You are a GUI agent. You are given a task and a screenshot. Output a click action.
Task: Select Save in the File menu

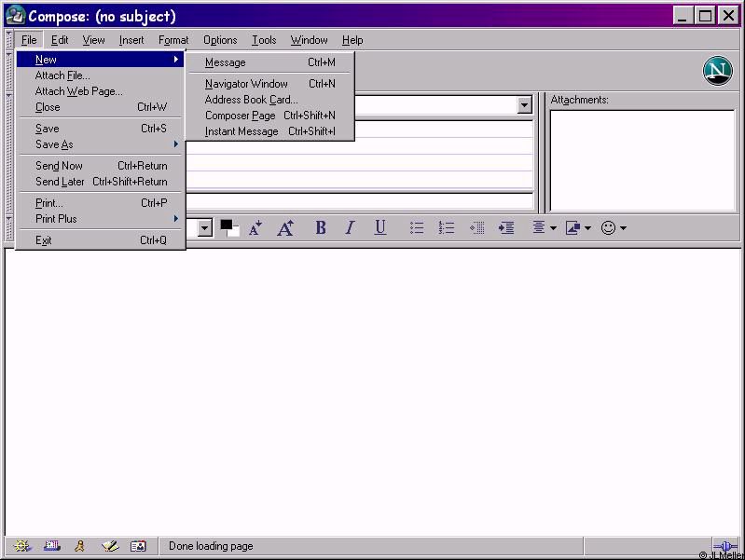pyautogui.click(x=101, y=129)
